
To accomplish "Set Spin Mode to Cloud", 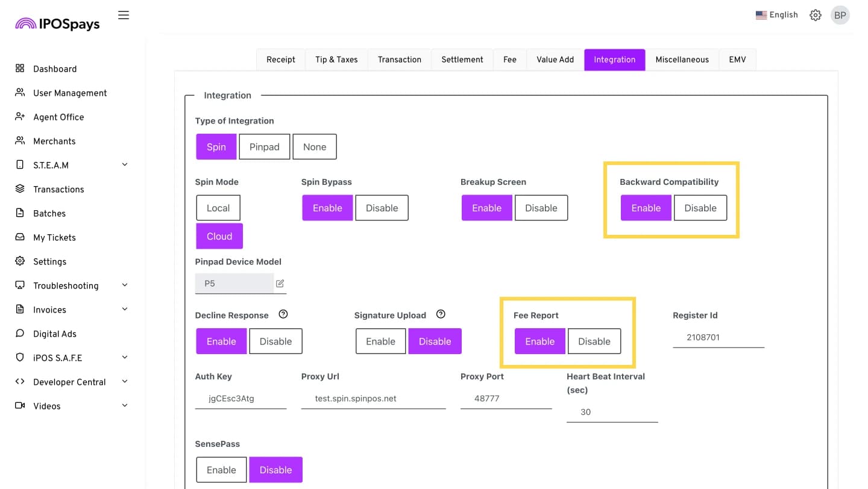I will [219, 236].
